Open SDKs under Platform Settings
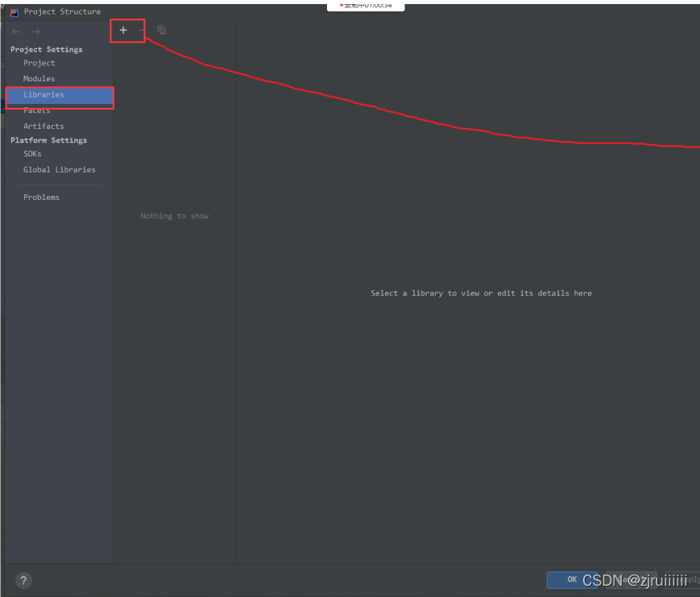Viewport: 700px width, 597px height. coord(32,154)
